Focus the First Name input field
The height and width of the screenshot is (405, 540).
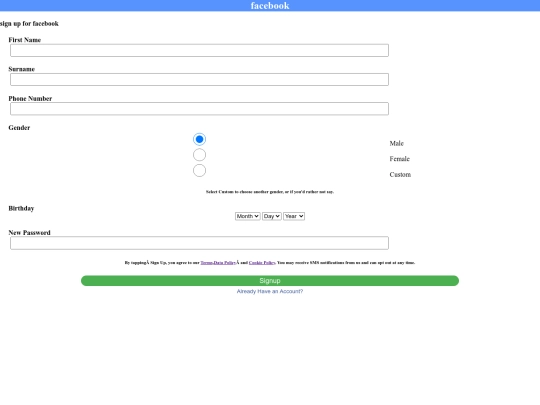[199, 50]
